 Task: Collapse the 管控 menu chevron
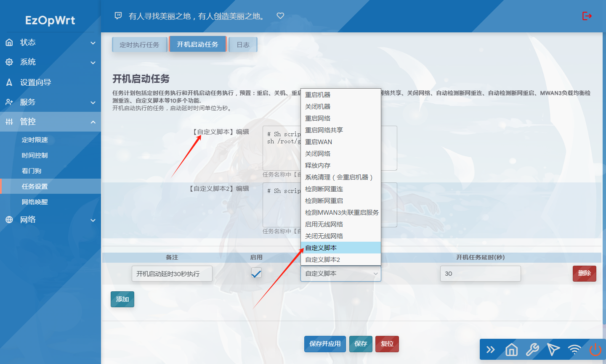[x=93, y=122]
